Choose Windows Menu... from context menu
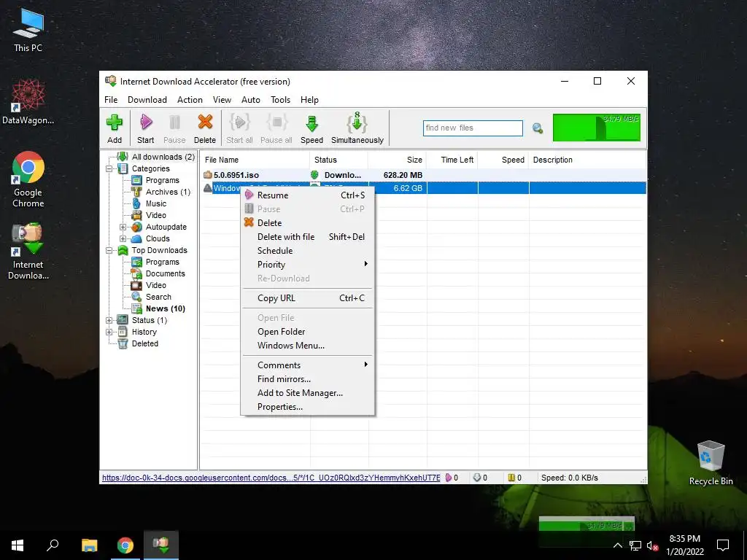The width and height of the screenshot is (747, 560). 307,345
